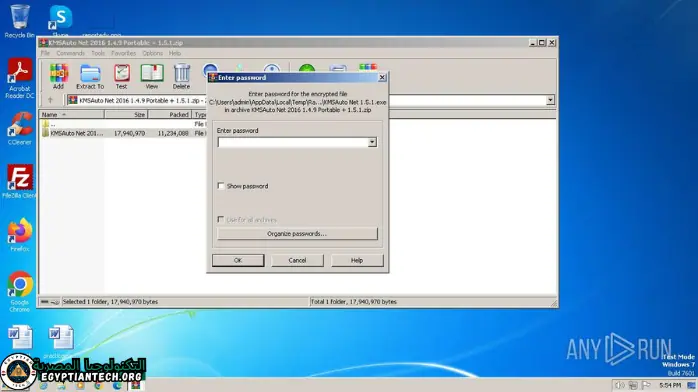
Task: Sort by the Name column header
Action: pos(71,114)
